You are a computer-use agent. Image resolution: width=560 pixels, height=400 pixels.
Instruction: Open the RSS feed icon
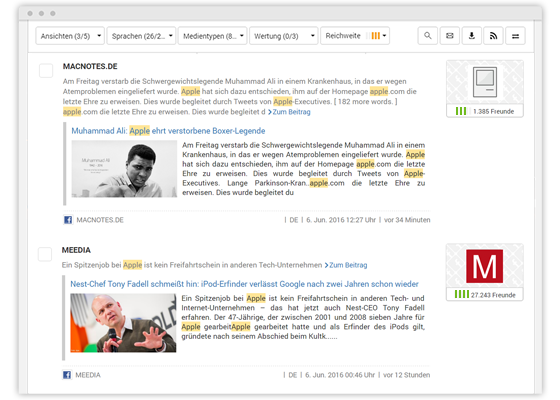pyautogui.click(x=493, y=36)
